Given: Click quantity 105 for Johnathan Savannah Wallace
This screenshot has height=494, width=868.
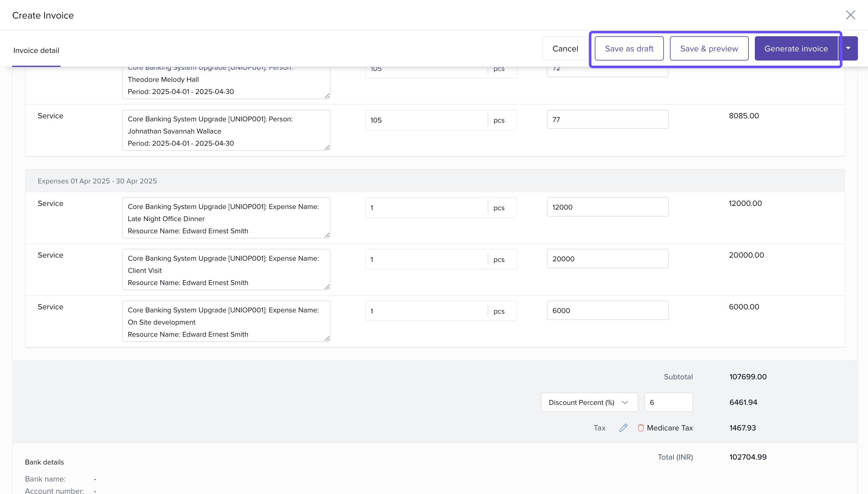Looking at the screenshot, I should point(426,120).
